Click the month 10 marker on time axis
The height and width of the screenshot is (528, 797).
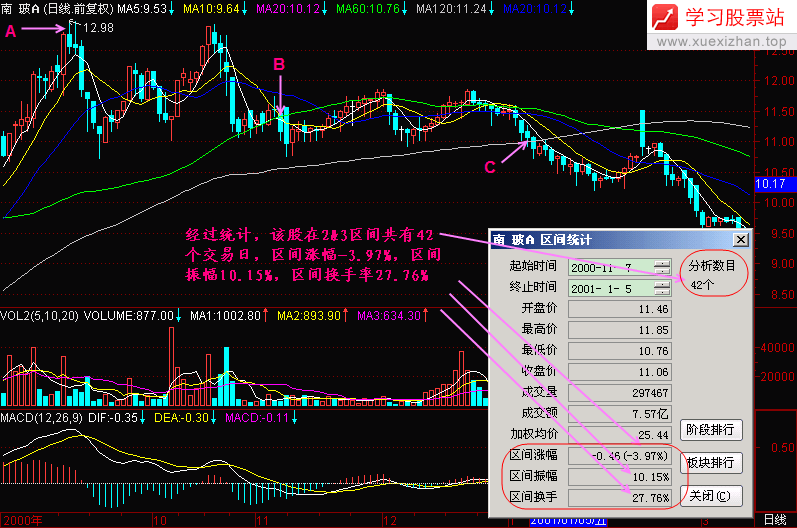click(160, 521)
